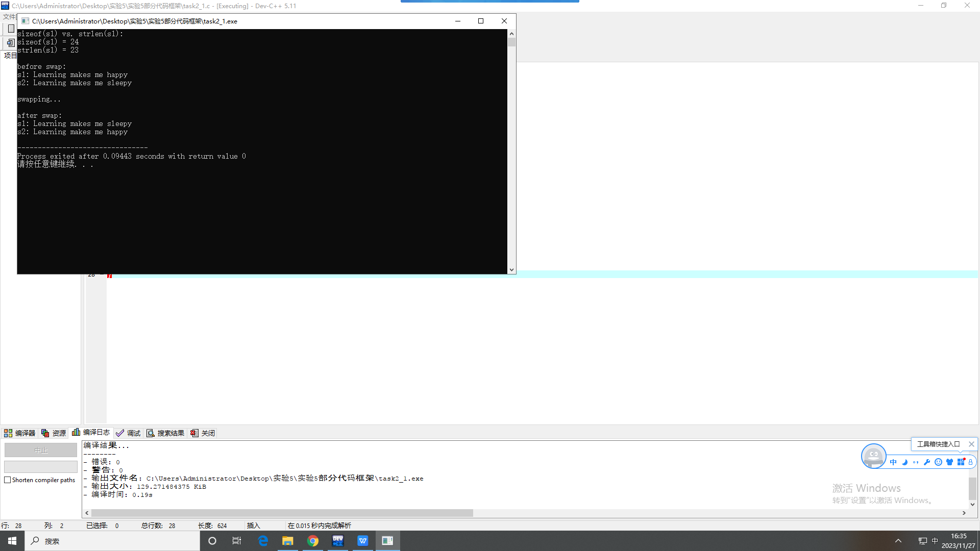Open the Dev-C++ taskbar icon
Image resolution: width=980 pixels, height=551 pixels.
click(x=338, y=541)
